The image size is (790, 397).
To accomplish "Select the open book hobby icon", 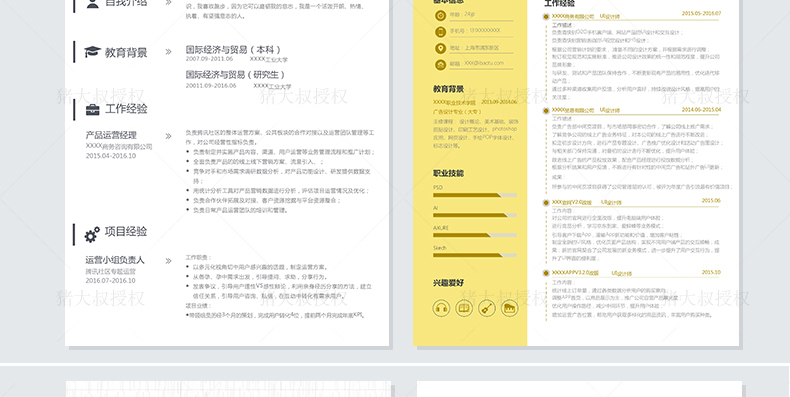I will click(x=464, y=308).
